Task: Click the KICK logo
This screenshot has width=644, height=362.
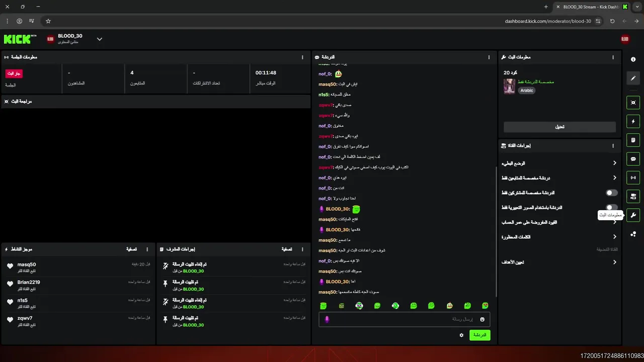Action: point(20,39)
